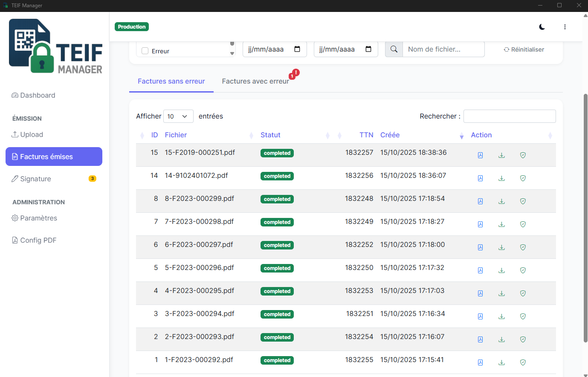Viewport: 588px width, 377px height.
Task: Open PDF view for 15-F2019-000251.pdf
Action: click(480, 155)
